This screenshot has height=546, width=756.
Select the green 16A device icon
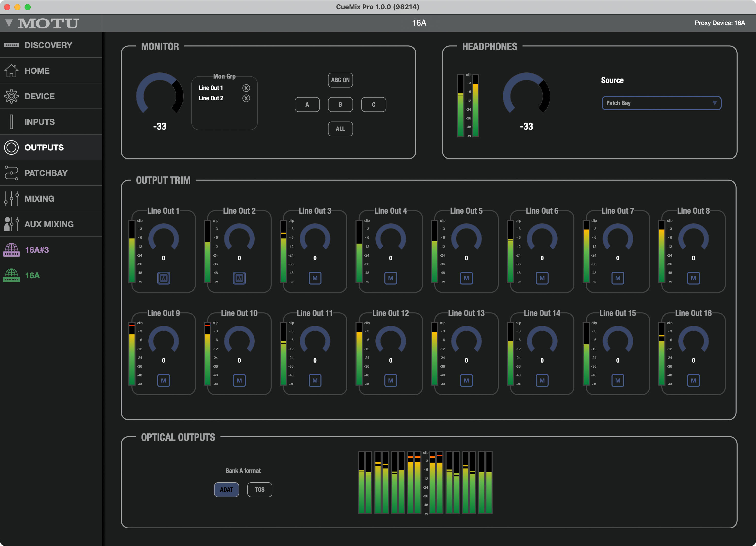11,276
